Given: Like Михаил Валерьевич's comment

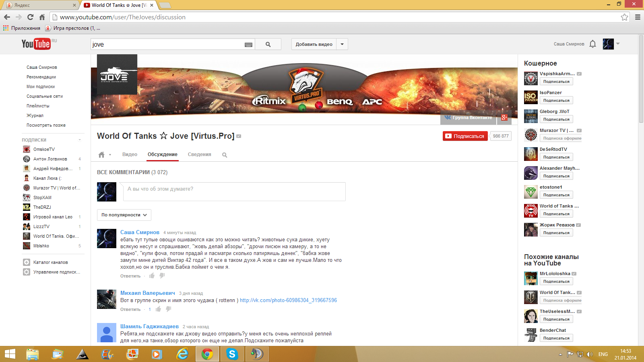Looking at the screenshot, I should click(158, 309).
